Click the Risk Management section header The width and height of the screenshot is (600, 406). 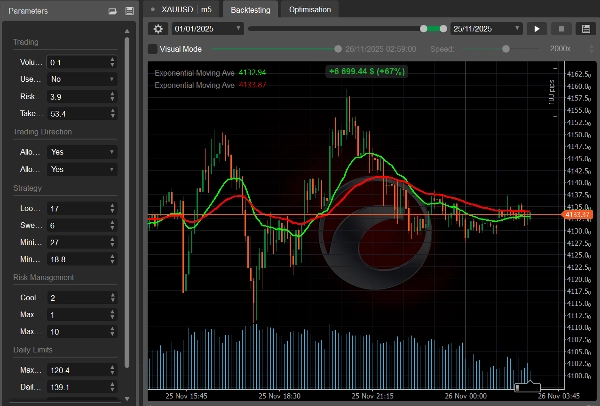coord(44,277)
